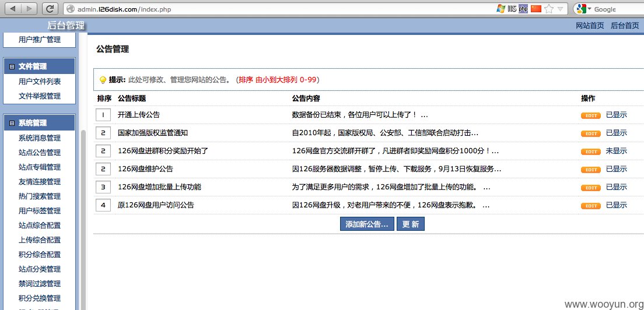Screen dimensions: 644x310
Task: Go forward with the browser forward arrow
Action: coord(29,9)
